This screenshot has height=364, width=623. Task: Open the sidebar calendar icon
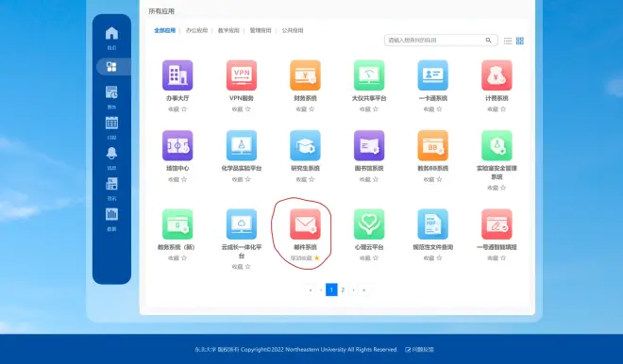[x=111, y=123]
